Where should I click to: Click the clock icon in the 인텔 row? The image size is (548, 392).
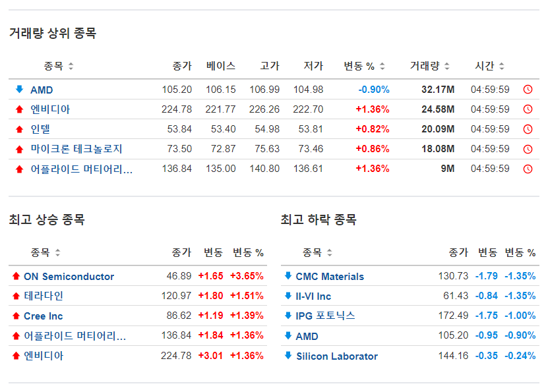[x=528, y=129]
